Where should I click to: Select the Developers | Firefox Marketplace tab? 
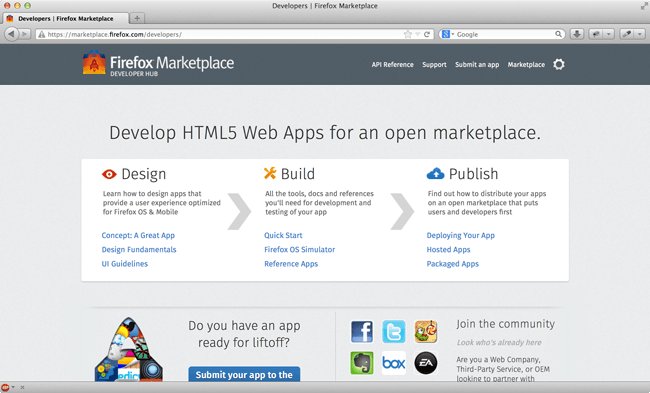(x=65, y=18)
